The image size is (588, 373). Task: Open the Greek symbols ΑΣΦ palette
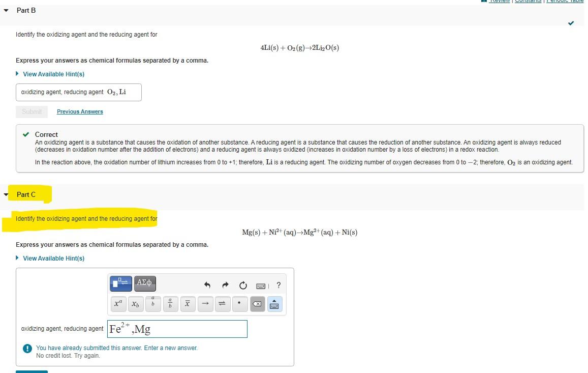click(145, 283)
